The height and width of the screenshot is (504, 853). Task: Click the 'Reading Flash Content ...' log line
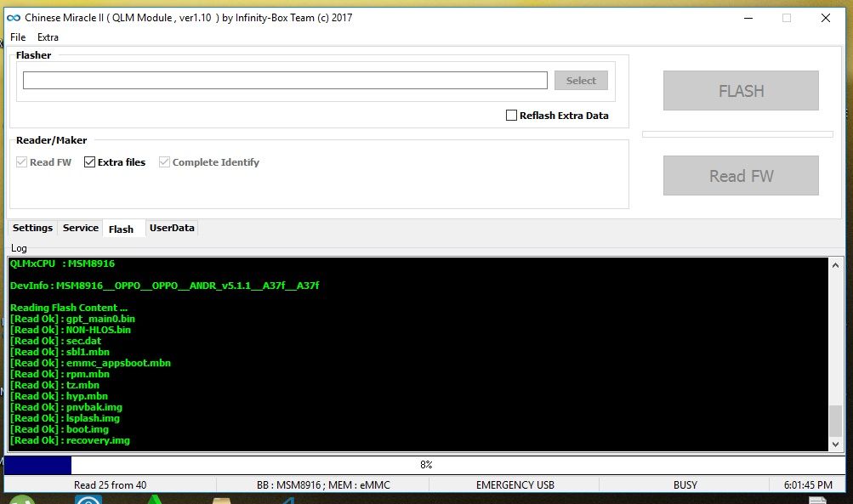69,308
